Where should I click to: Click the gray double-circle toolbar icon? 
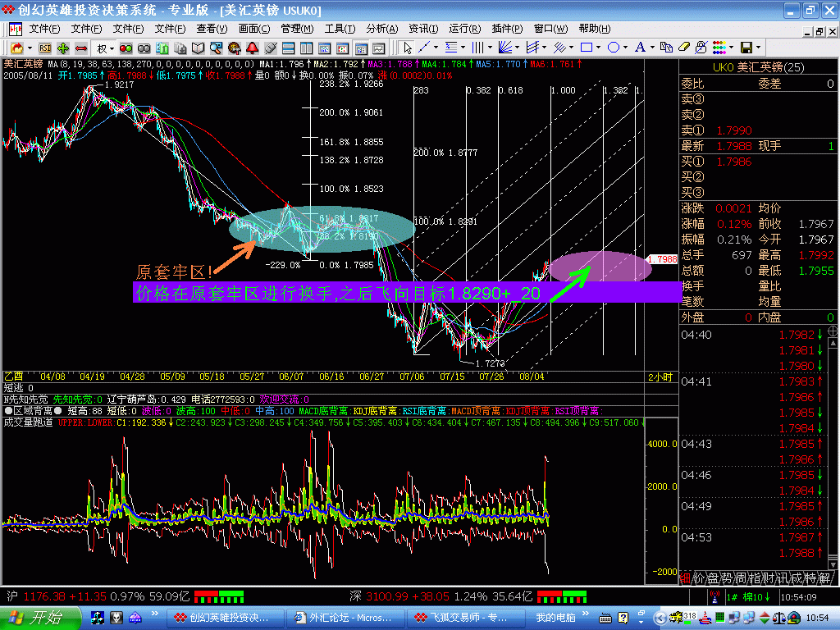point(144,48)
